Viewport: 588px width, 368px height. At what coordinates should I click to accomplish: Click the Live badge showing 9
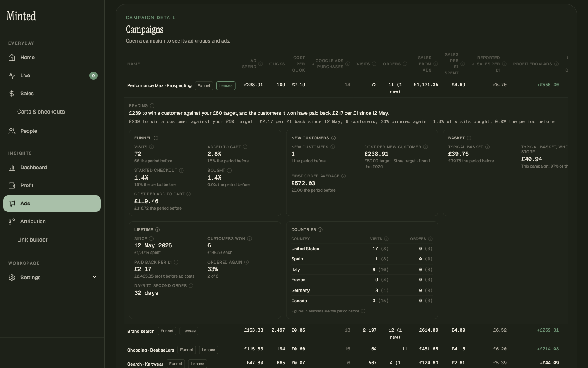94,76
